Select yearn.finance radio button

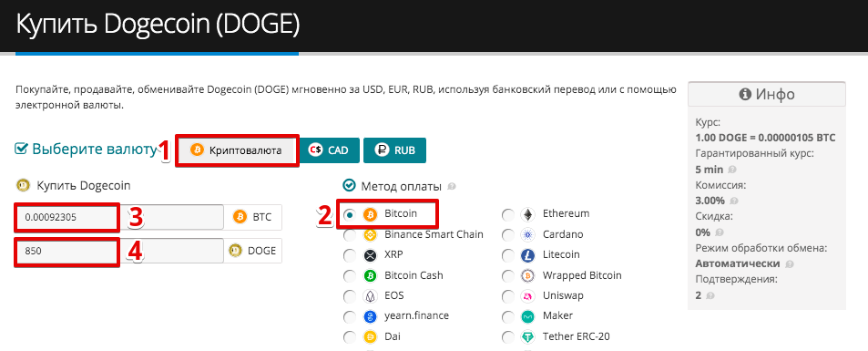350,317
